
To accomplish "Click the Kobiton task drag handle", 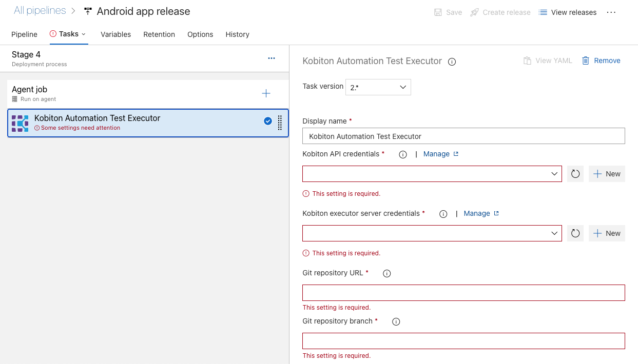I will pyautogui.click(x=280, y=123).
